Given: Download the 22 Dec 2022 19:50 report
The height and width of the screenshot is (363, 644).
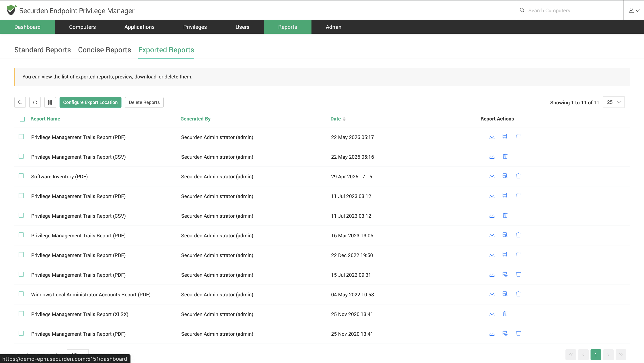Looking at the screenshot, I should [x=492, y=255].
